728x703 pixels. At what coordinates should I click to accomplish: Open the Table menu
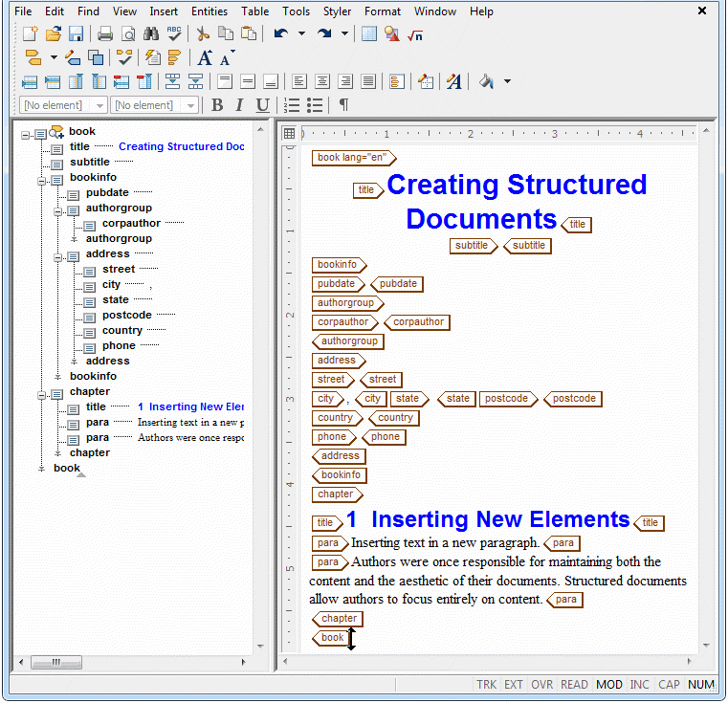[254, 11]
